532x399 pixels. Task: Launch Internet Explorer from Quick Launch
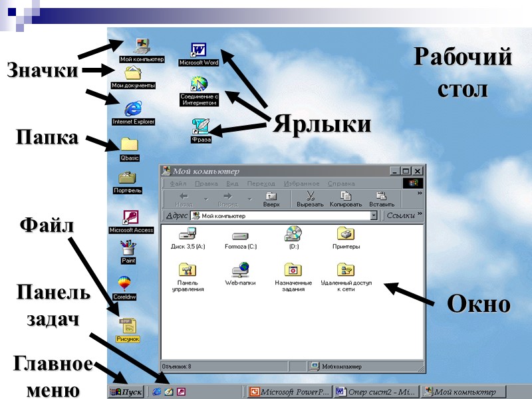157,392
